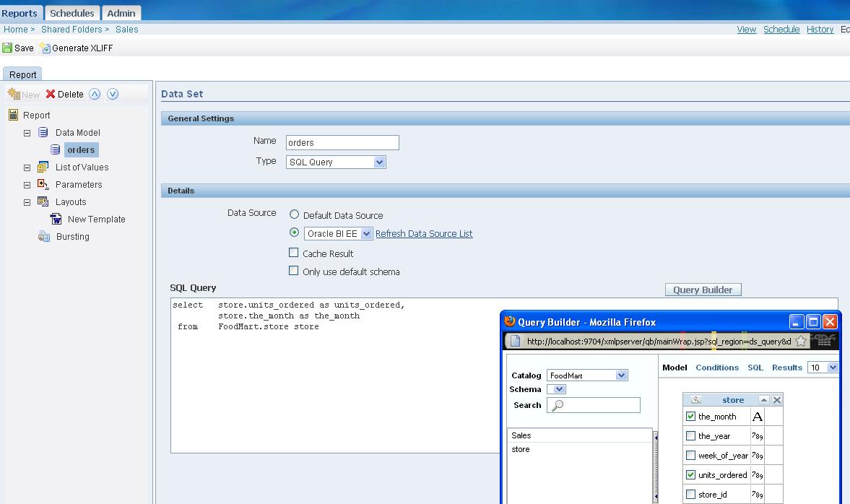Screen dimensions: 850x504
Task: Click the number type icon for week_of_year
Action: (x=758, y=455)
